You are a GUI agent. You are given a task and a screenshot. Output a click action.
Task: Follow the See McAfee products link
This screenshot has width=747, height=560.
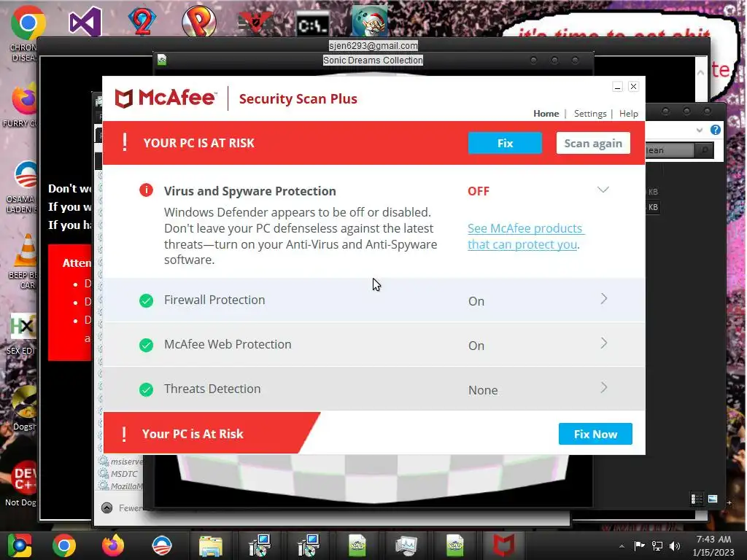(x=525, y=236)
